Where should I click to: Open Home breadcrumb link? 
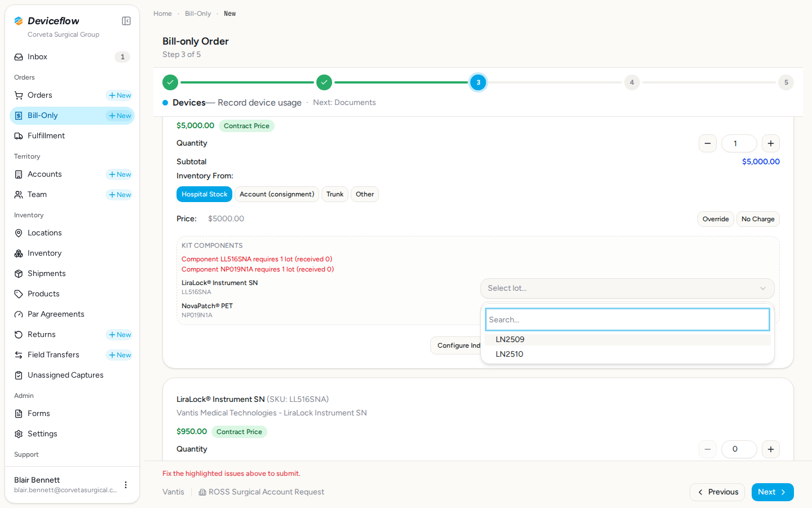[162, 14]
